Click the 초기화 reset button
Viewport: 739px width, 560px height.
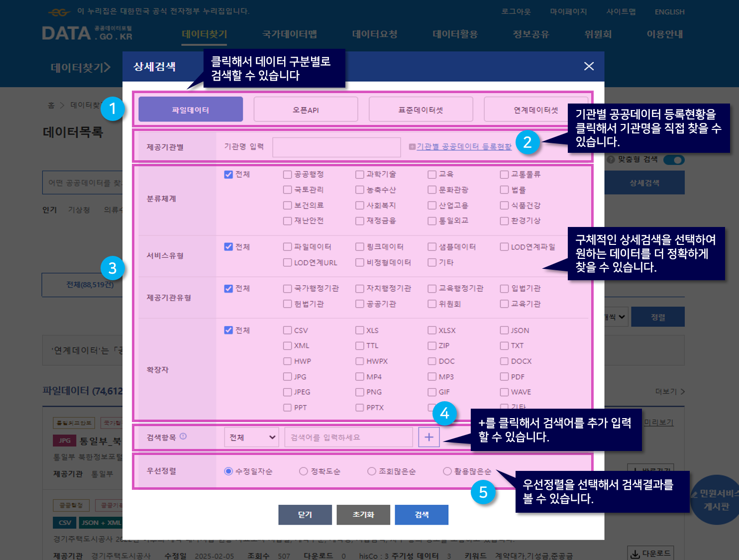[x=363, y=515]
